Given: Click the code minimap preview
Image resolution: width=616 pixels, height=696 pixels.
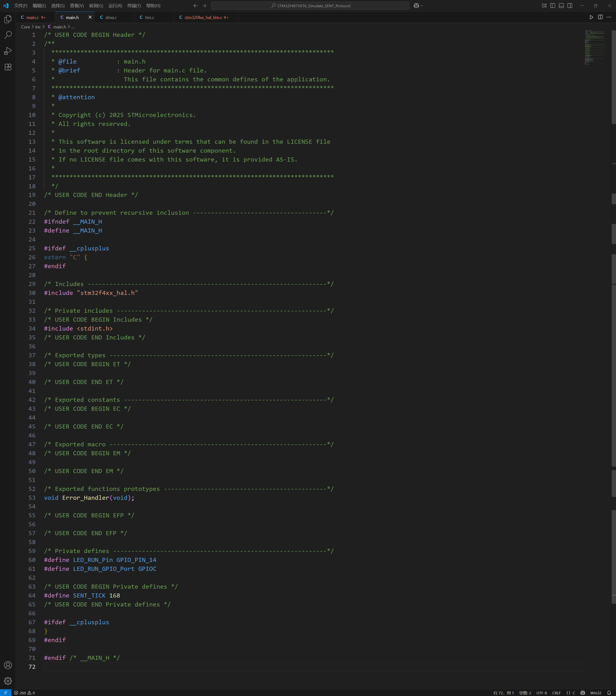Looking at the screenshot, I should click(x=595, y=48).
